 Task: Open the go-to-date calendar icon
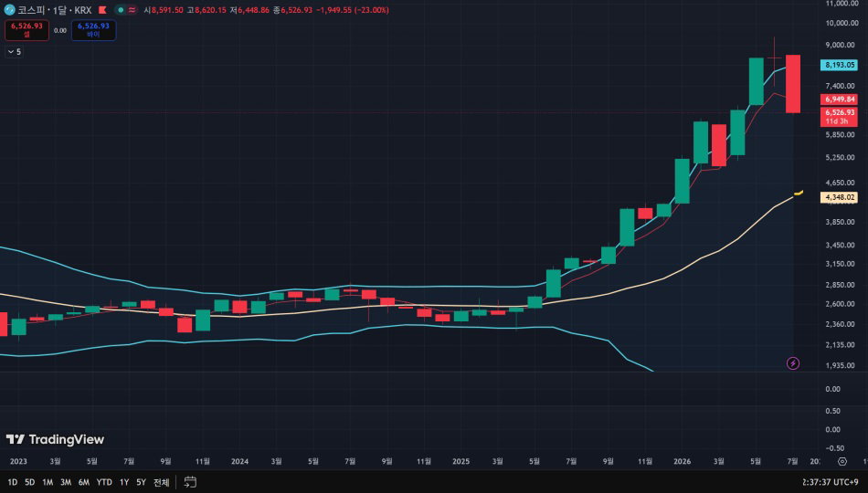tap(190, 482)
